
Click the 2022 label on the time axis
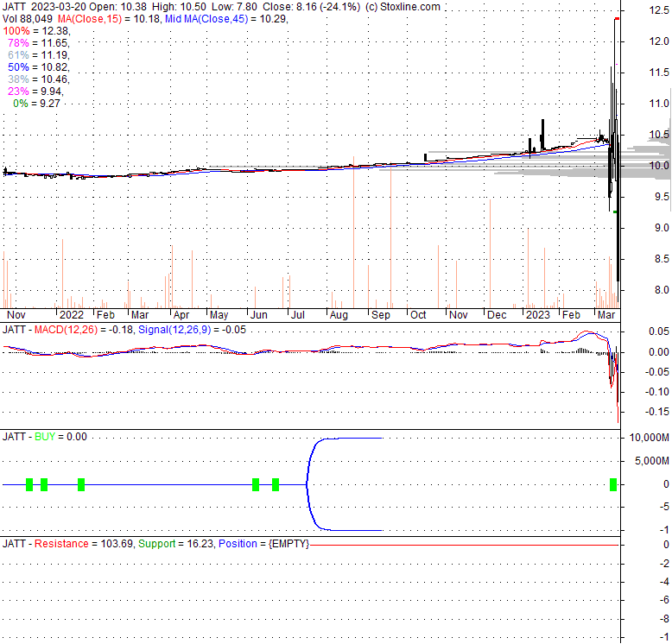click(71, 316)
